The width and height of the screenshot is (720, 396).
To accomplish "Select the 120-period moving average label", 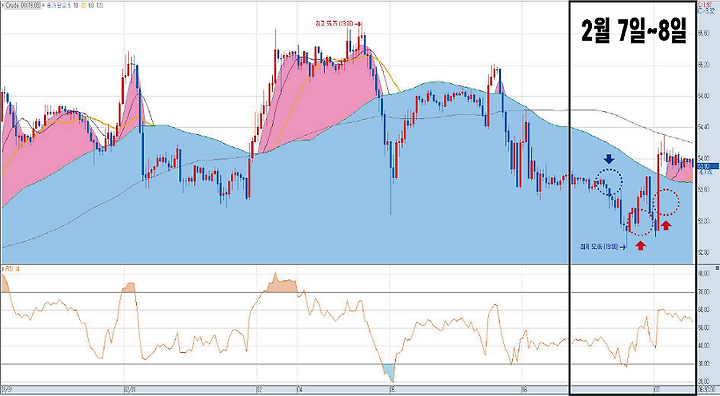I will point(100,6).
